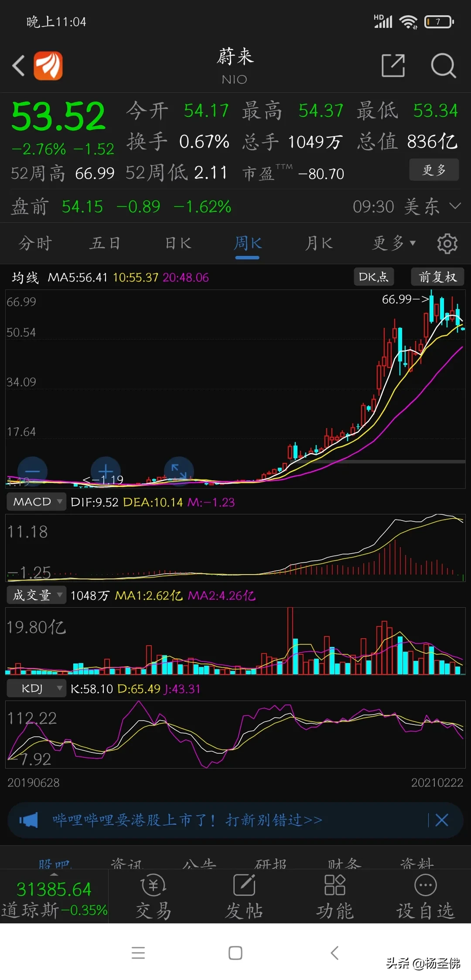This screenshot has width=471, height=980.
Task: Select the 周K chart tab
Action: click(248, 243)
